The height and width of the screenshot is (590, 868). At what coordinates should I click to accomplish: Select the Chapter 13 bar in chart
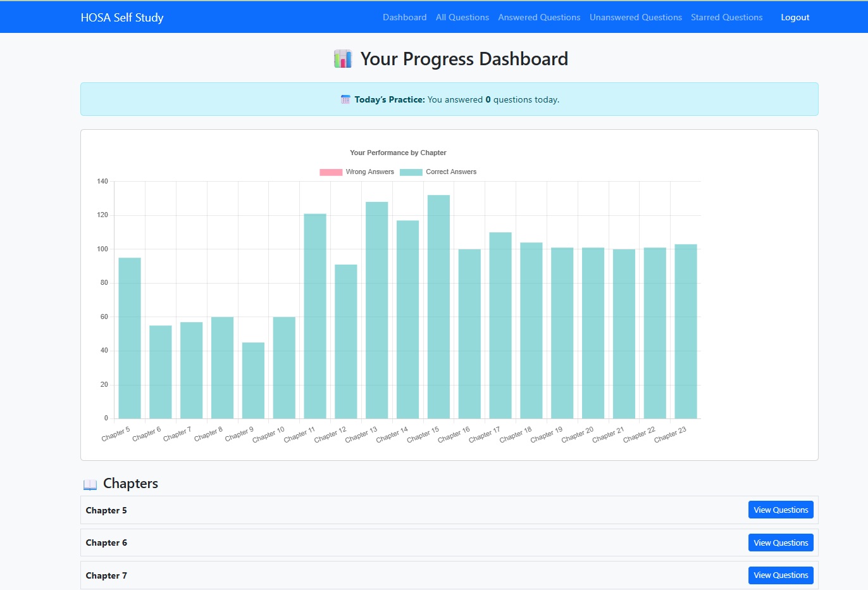click(376, 310)
